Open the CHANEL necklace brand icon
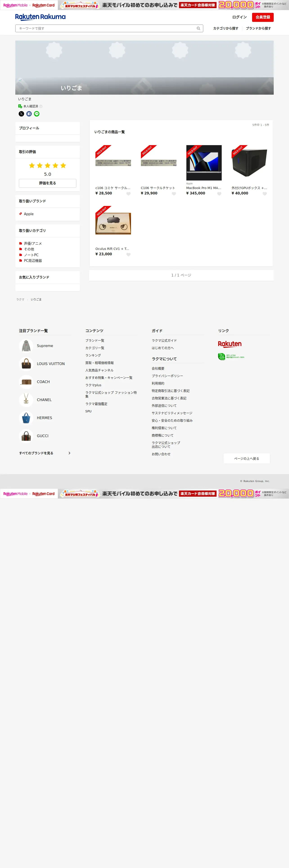Screen dimensions: 289x868 (26, 400)
